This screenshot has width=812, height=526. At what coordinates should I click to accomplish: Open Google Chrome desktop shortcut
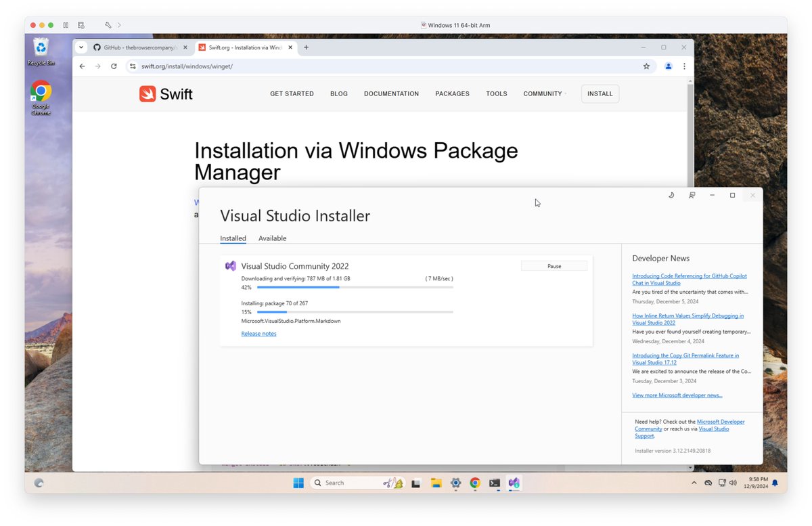pos(41,99)
